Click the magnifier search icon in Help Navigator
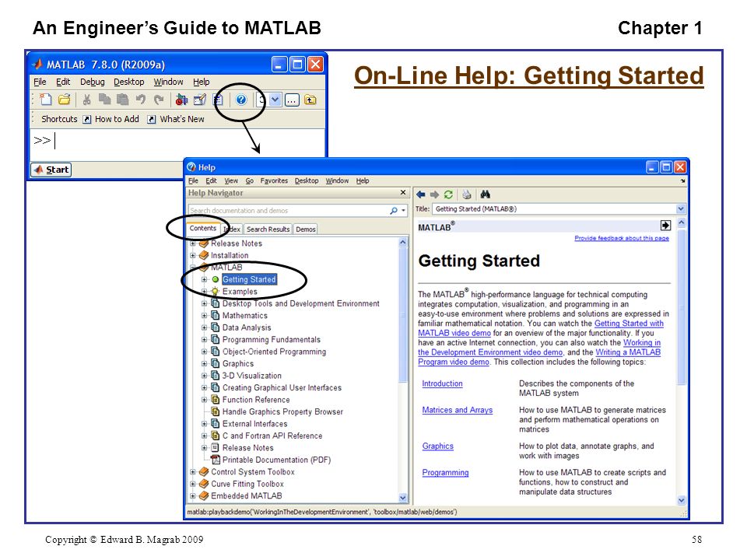Image resolution: width=747 pixels, height=560 pixels. tap(394, 211)
